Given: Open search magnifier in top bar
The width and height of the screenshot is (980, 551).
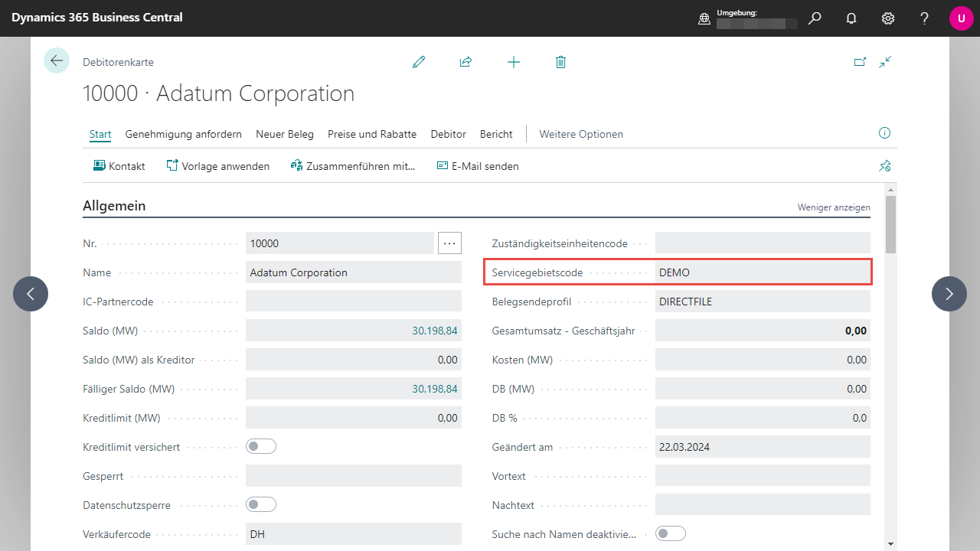Looking at the screenshot, I should pyautogui.click(x=815, y=18).
